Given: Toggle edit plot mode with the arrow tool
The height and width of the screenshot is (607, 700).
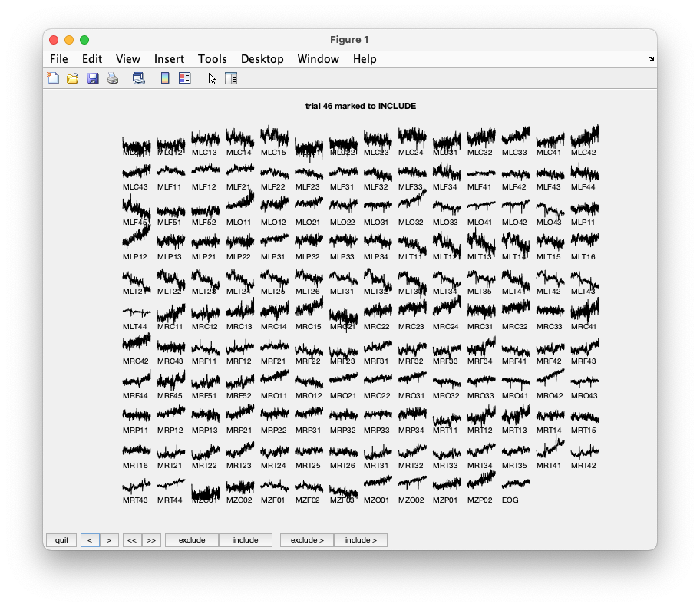Looking at the screenshot, I should tap(210, 78).
